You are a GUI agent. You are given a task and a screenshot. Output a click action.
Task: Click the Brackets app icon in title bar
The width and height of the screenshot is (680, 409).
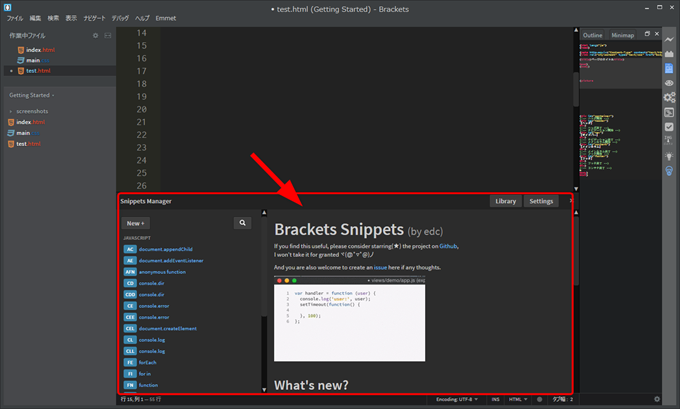7,7
